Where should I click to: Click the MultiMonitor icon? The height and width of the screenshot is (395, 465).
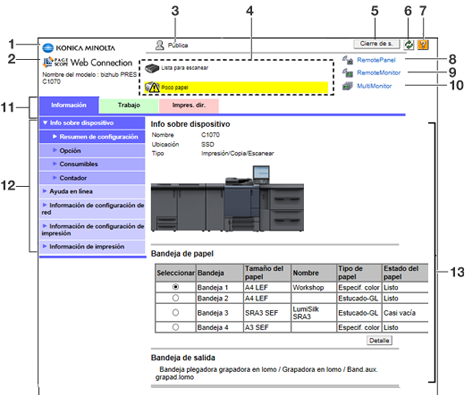tap(348, 86)
